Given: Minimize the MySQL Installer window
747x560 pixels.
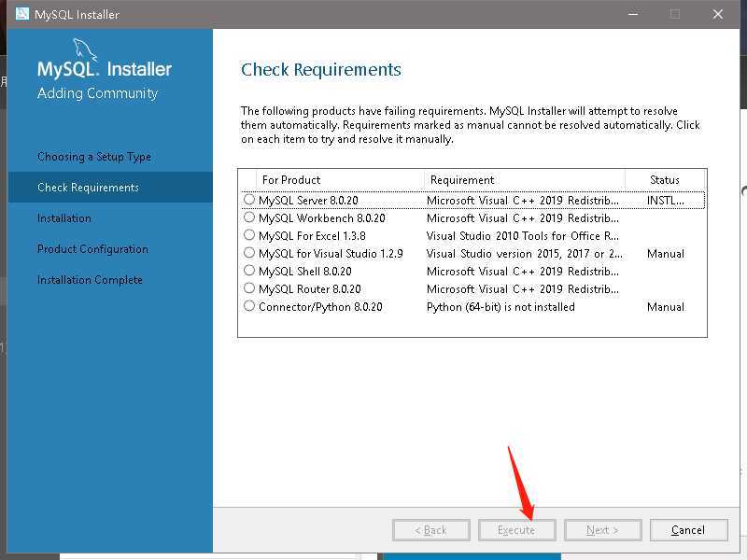Looking at the screenshot, I should point(633,14).
